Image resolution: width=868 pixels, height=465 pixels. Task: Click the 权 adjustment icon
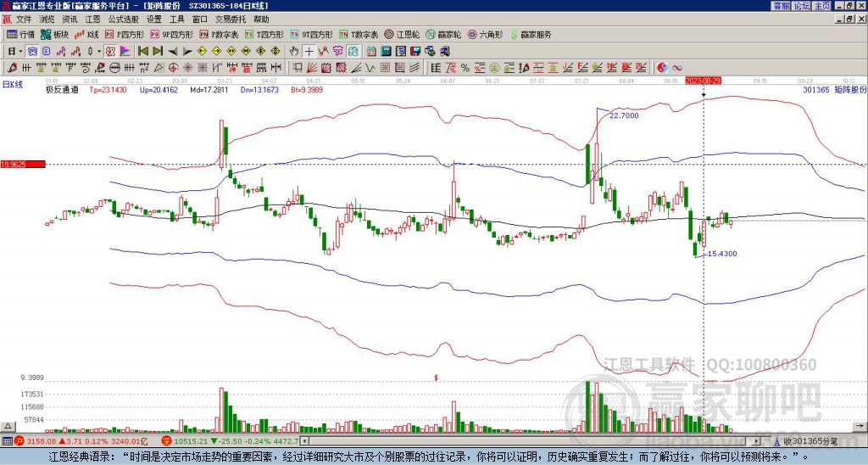(110, 52)
